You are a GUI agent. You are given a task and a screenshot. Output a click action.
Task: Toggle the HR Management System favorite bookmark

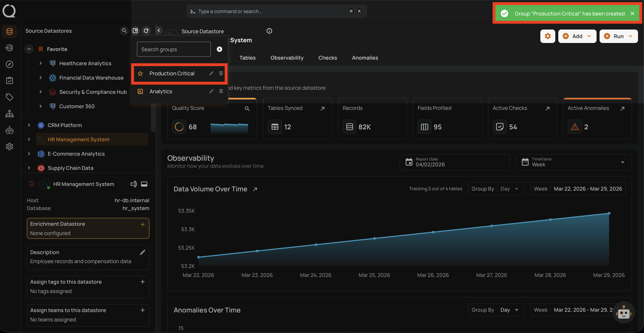coord(32,184)
